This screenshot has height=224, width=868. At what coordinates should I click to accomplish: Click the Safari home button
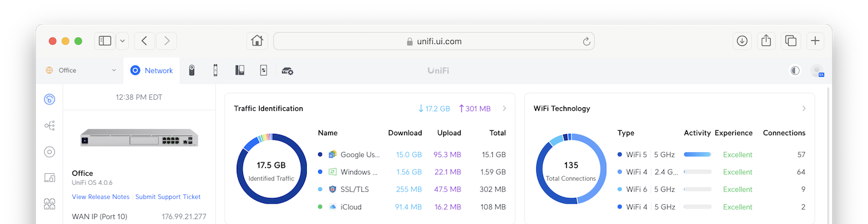click(x=257, y=41)
